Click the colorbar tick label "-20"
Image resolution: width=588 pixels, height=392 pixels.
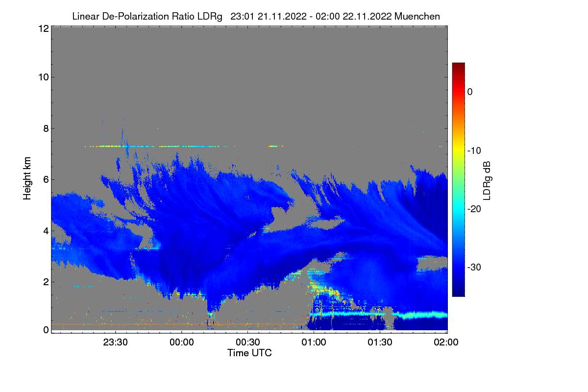click(474, 209)
